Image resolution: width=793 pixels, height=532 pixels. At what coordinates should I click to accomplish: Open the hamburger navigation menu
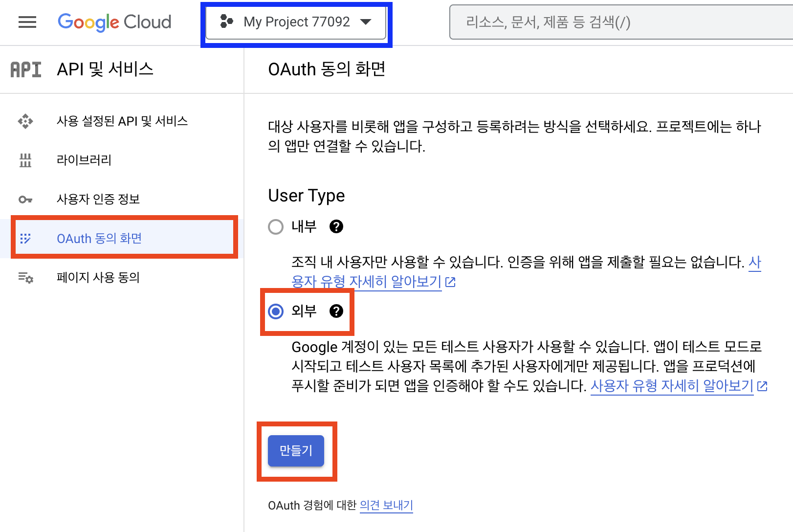point(27,22)
